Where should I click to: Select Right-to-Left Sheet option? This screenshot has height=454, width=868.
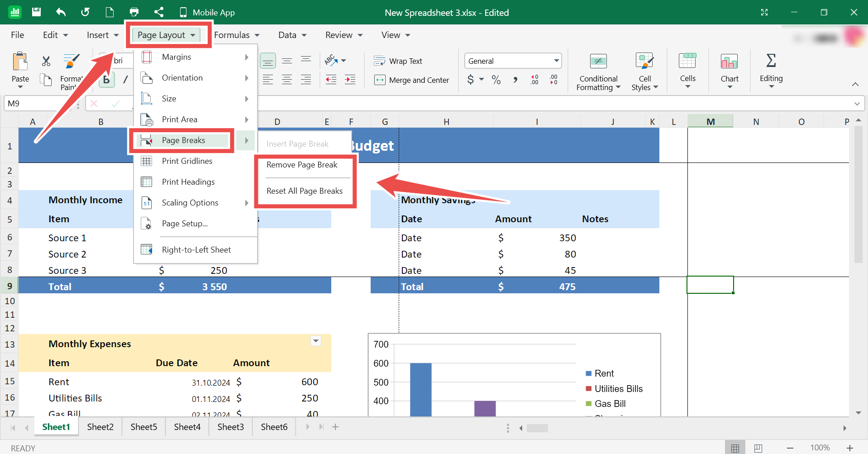196,250
